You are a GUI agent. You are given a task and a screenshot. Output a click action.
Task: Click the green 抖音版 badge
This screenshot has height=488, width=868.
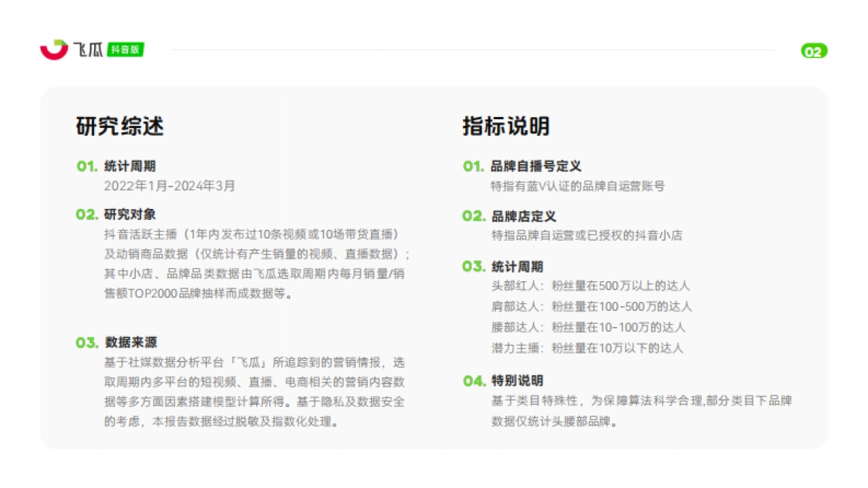tap(125, 50)
